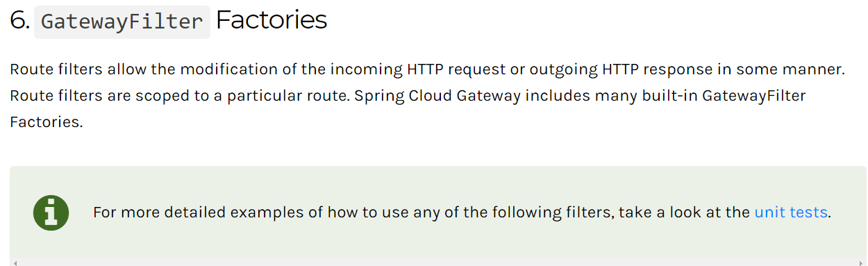Click the phrase take a look at the
Viewport: 868px width, 266px height.
click(684, 213)
